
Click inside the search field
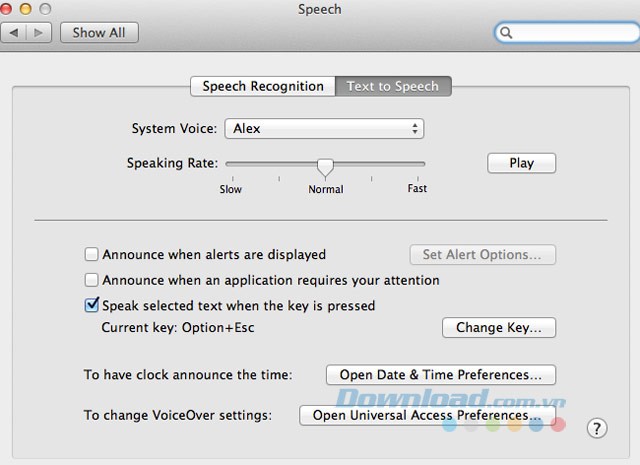(x=570, y=33)
